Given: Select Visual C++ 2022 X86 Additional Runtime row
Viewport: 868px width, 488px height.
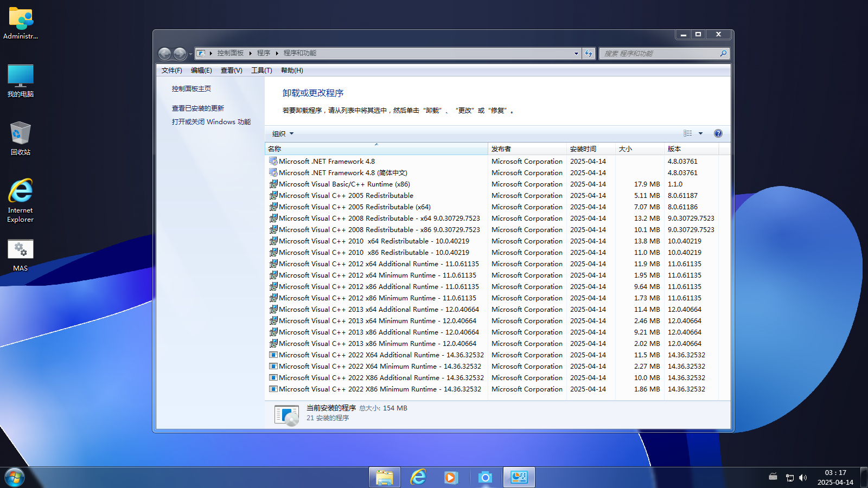Looking at the screenshot, I should (x=492, y=377).
